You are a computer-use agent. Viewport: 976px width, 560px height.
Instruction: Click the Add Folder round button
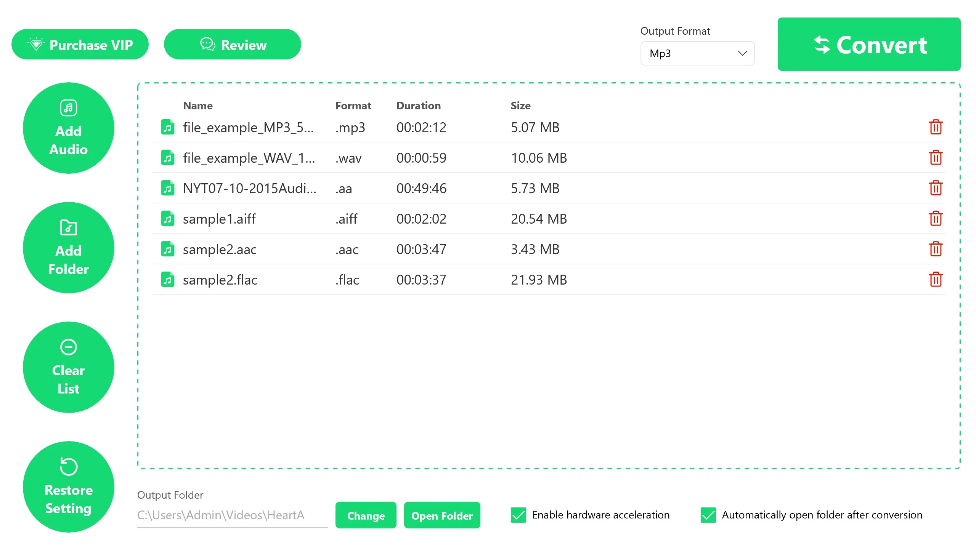[69, 248]
